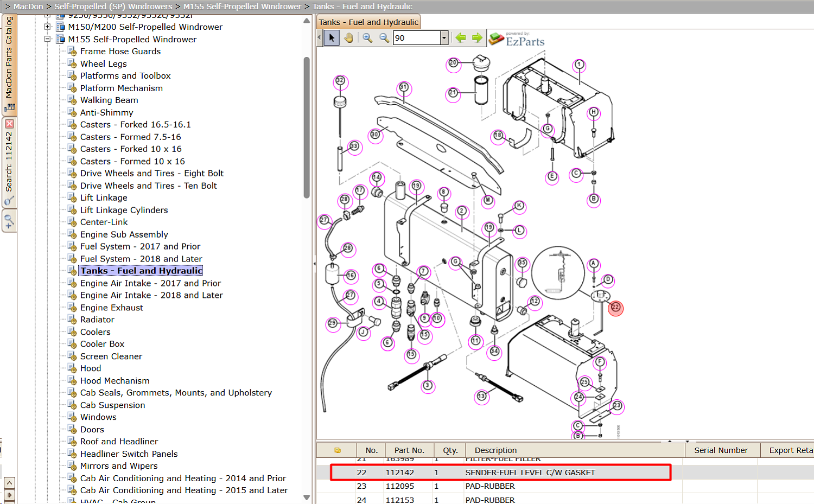
Task: Zoom in on the diagram
Action: tap(367, 37)
